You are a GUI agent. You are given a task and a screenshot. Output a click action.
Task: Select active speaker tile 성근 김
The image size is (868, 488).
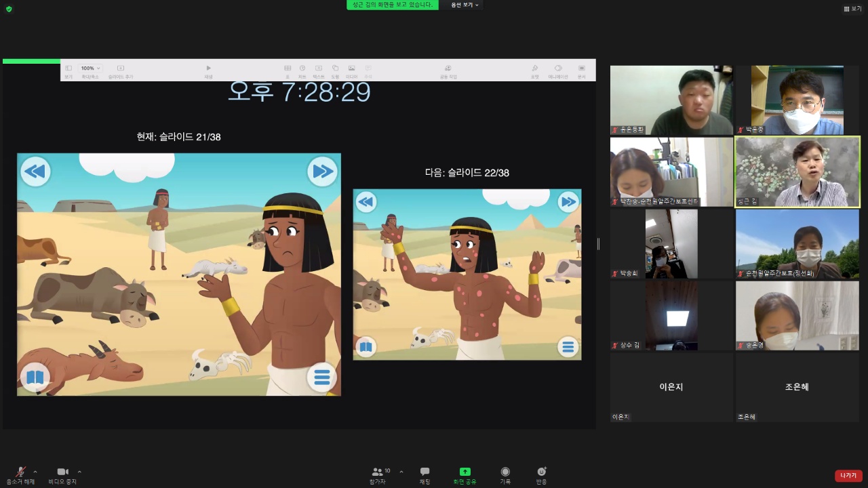click(797, 171)
